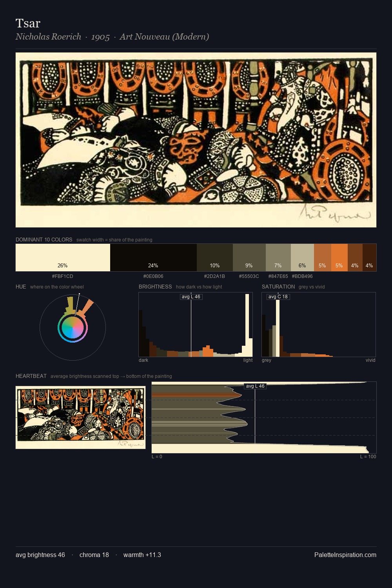Viewport: 392px width, 588px height.
Task: Click 'avg brightness 46' footer stat
Action: (x=40, y=555)
